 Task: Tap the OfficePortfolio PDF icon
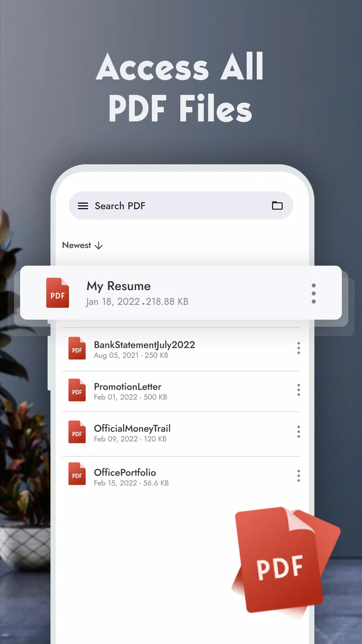pos(77,474)
